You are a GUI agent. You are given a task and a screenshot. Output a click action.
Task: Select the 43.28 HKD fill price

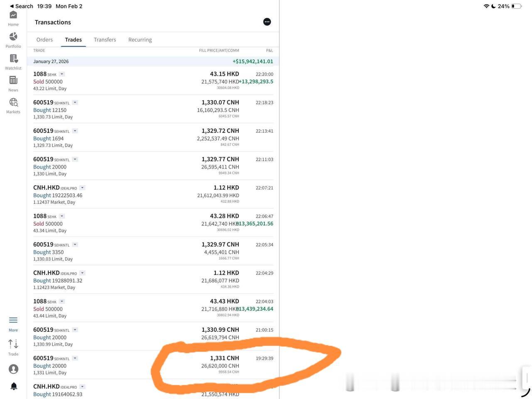coord(224,216)
